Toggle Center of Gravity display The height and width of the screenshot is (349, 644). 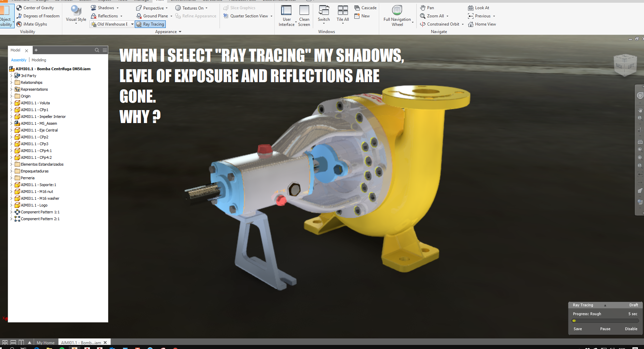35,8
